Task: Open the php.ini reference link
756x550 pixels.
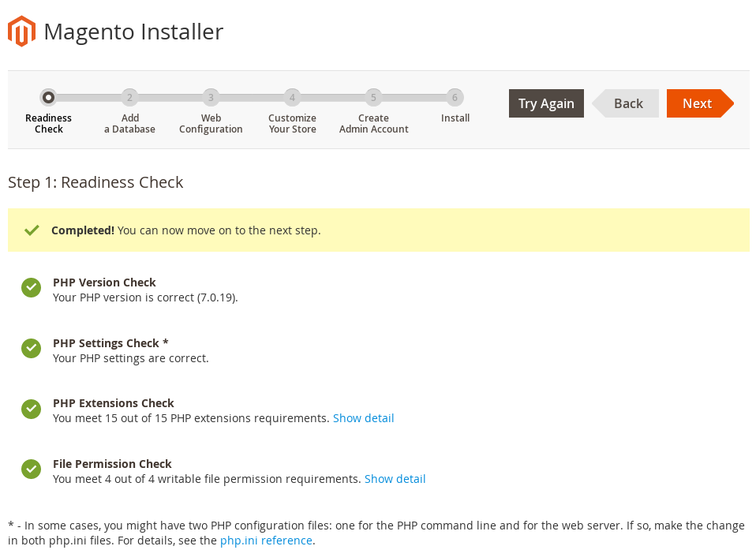Action: pyautogui.click(x=266, y=541)
